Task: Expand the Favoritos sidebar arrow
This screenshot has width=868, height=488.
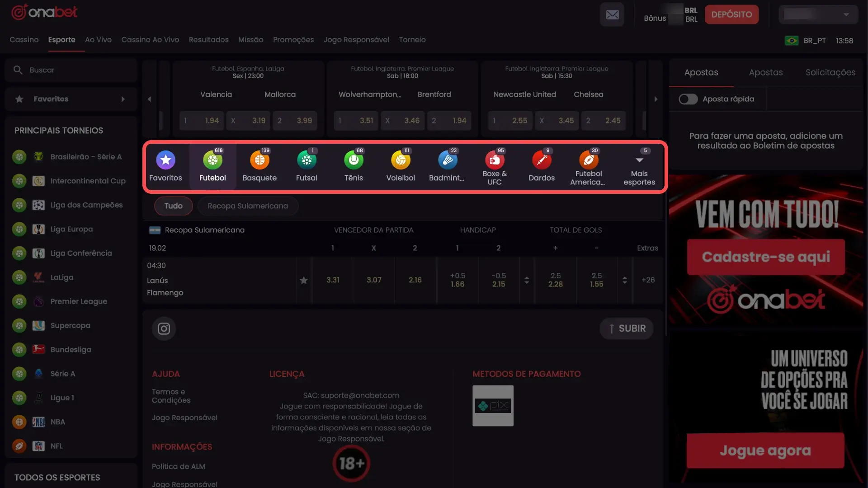Action: coord(123,99)
